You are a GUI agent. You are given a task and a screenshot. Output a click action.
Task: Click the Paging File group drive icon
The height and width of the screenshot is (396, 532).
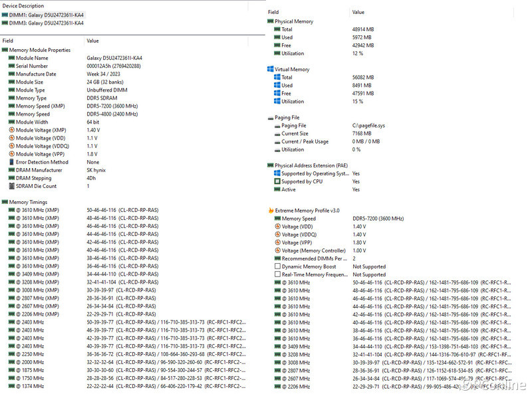pyautogui.click(x=271, y=118)
